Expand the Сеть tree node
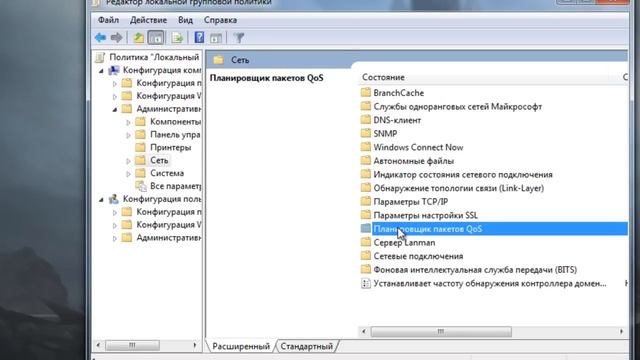Screen dimensions: 640x360 [x=128, y=161]
